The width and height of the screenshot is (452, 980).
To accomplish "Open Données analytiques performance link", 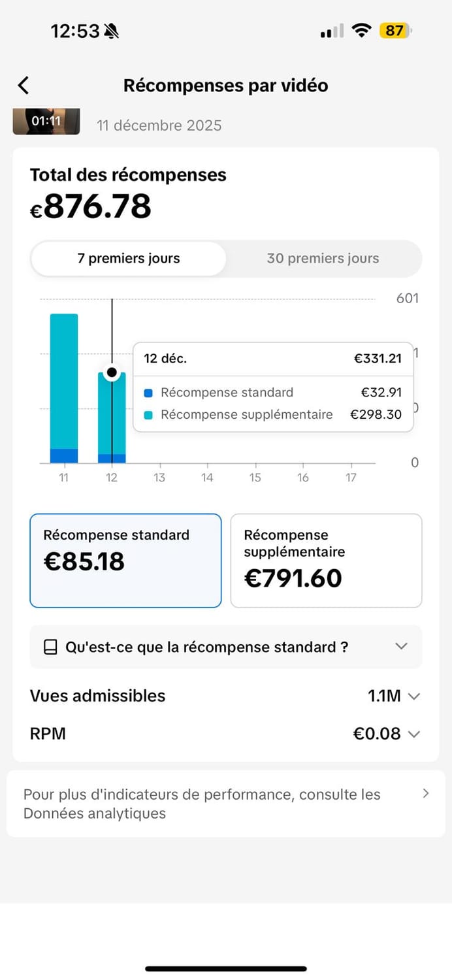I will (x=202, y=804).
